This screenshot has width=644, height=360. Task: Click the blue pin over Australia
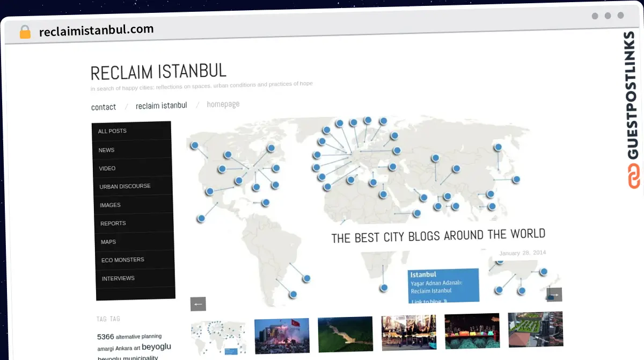(491, 205)
